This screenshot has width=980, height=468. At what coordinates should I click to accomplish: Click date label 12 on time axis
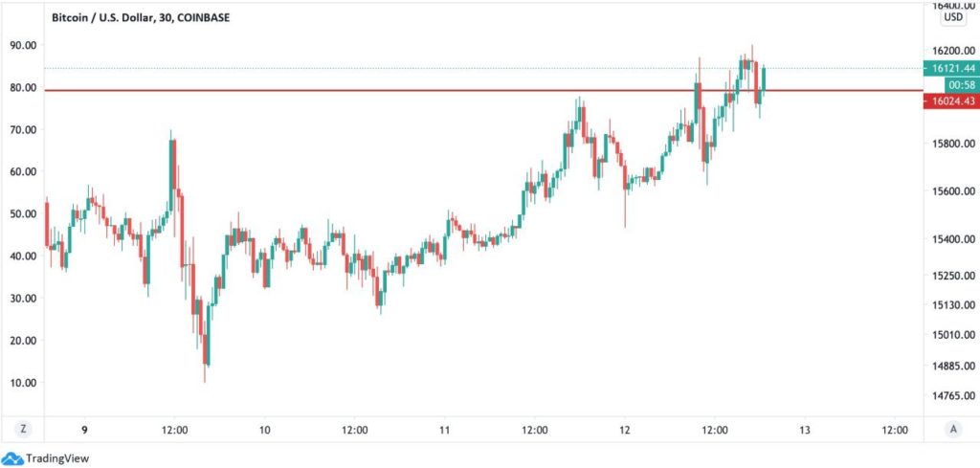click(x=624, y=430)
